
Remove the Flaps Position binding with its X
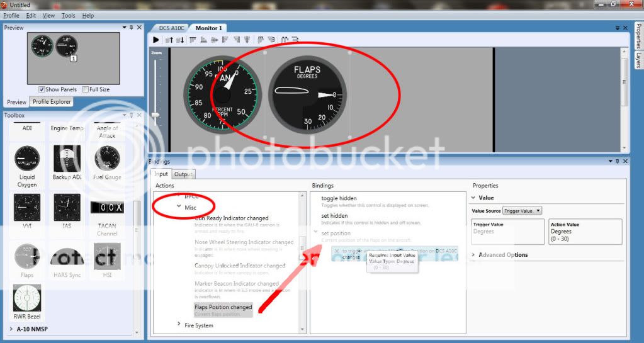click(337, 251)
